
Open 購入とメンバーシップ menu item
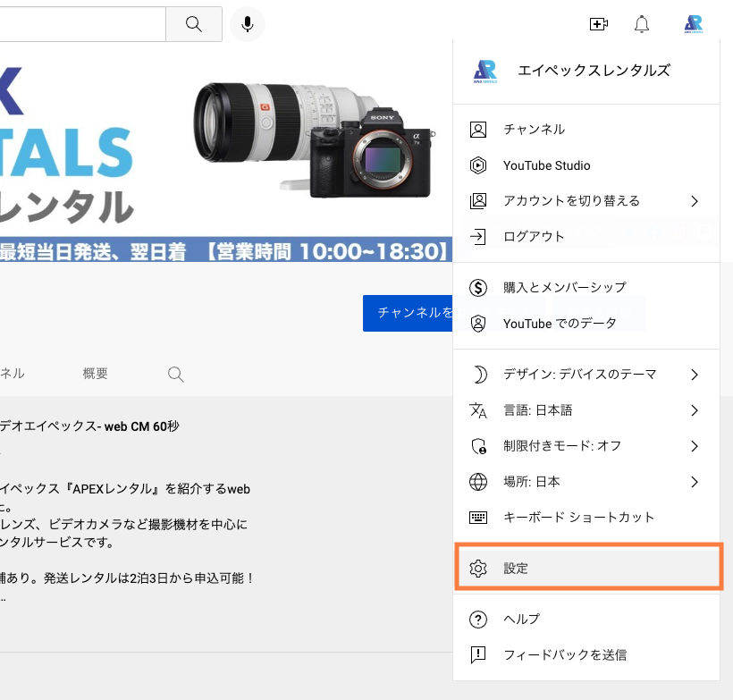(x=586, y=288)
